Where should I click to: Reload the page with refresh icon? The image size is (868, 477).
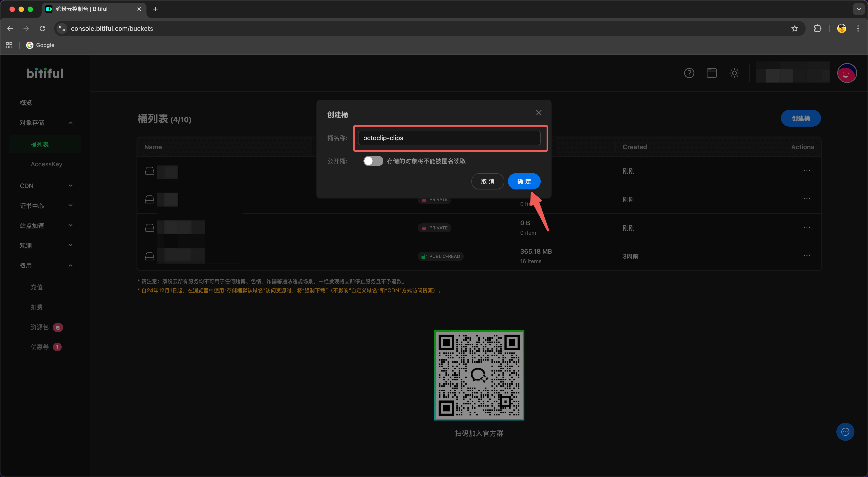42,28
